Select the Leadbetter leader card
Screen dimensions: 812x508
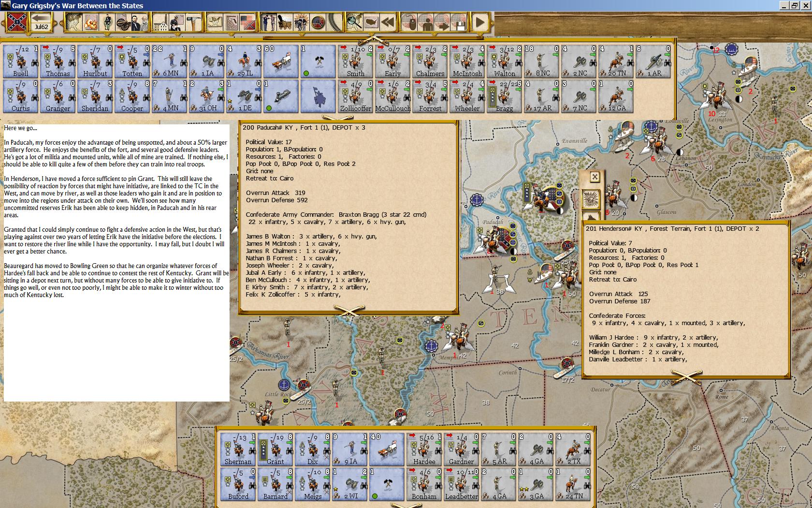pyautogui.click(x=462, y=484)
